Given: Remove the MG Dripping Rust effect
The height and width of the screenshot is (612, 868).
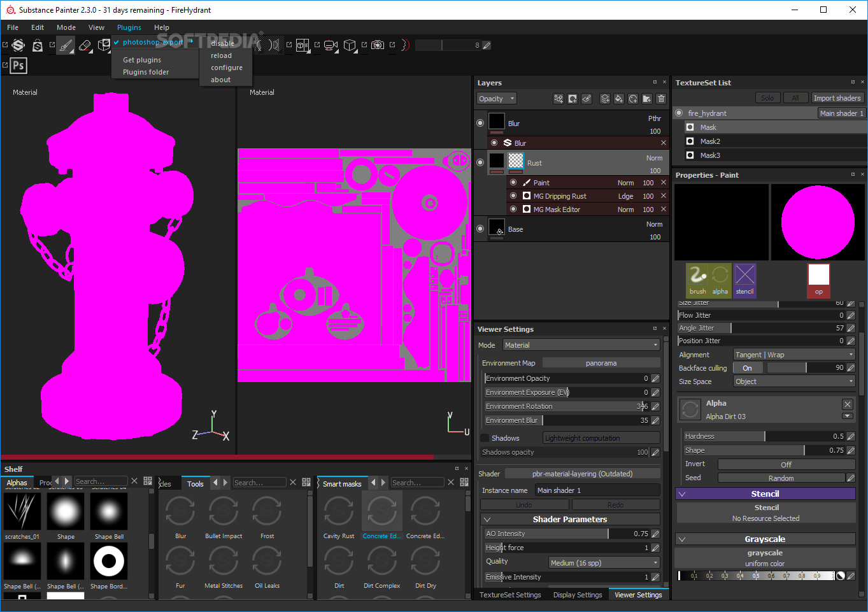Looking at the screenshot, I should [x=664, y=196].
